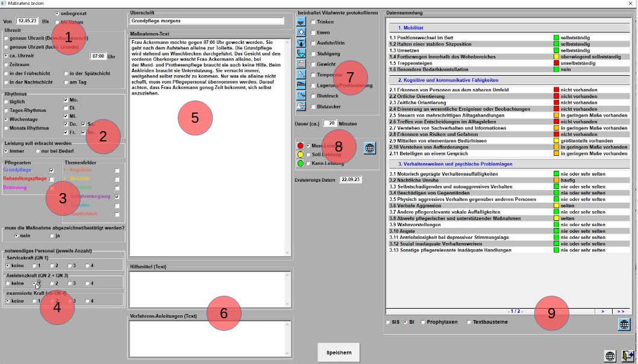Uncheck the Grundpflege checkbox
This screenshot has width=638, height=364.
pyautogui.click(x=51, y=170)
